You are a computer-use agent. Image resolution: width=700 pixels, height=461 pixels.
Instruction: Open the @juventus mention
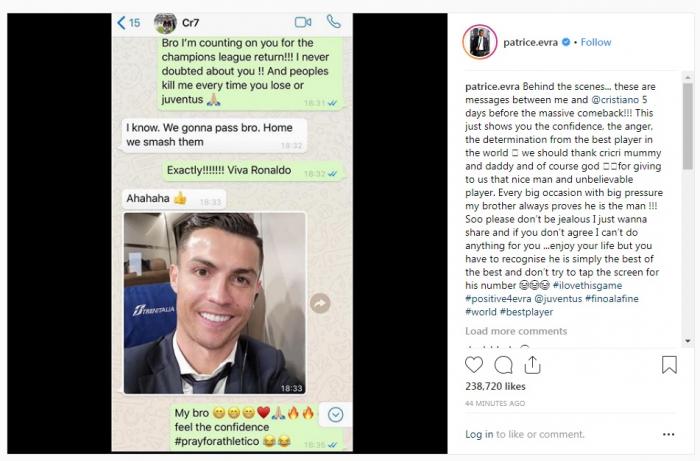[558, 299]
